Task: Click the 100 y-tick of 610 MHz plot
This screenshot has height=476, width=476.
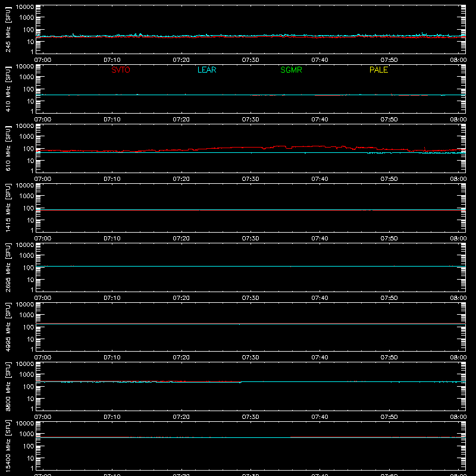Action: (x=29, y=149)
